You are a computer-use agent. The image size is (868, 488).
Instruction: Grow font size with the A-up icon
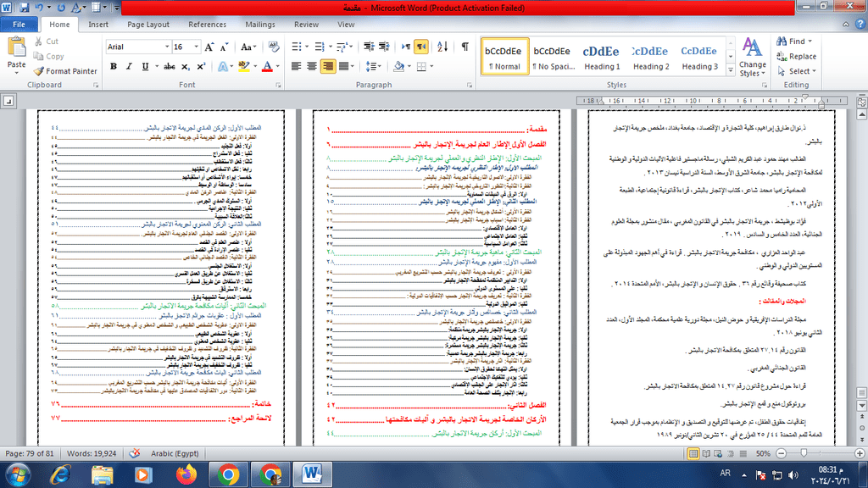click(x=209, y=47)
